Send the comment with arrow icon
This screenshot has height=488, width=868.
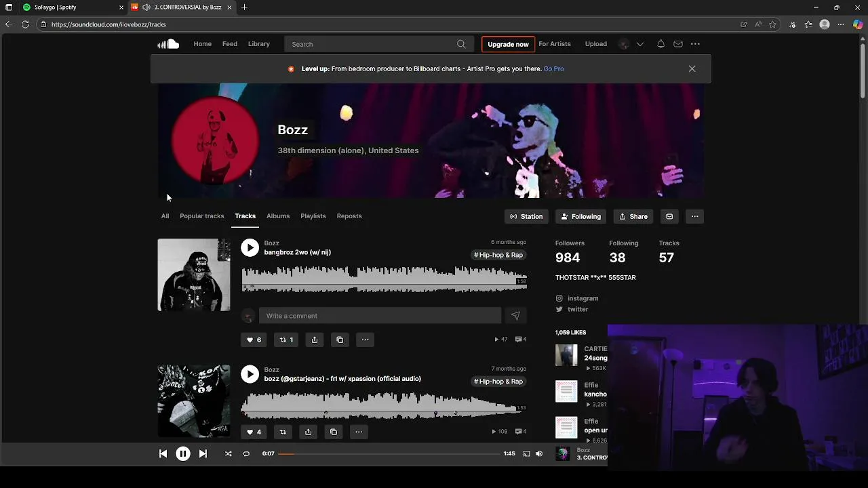point(515,316)
